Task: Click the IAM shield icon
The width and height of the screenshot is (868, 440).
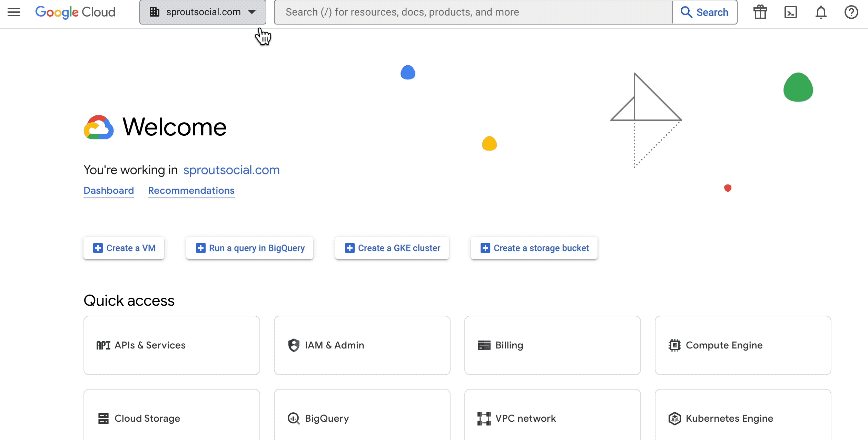Action: [294, 345]
